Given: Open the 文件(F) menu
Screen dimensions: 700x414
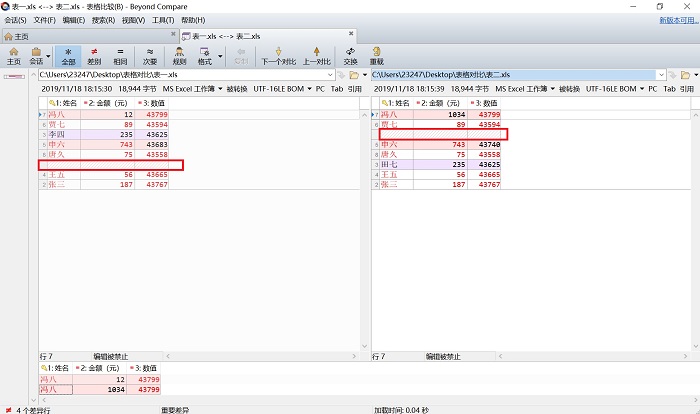Looking at the screenshot, I should coord(45,20).
